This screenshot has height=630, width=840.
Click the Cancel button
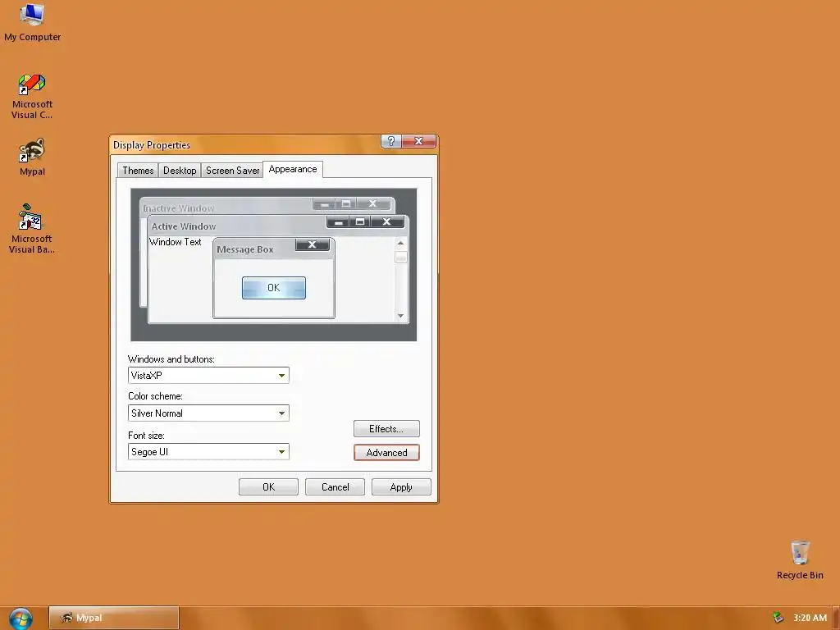335,487
